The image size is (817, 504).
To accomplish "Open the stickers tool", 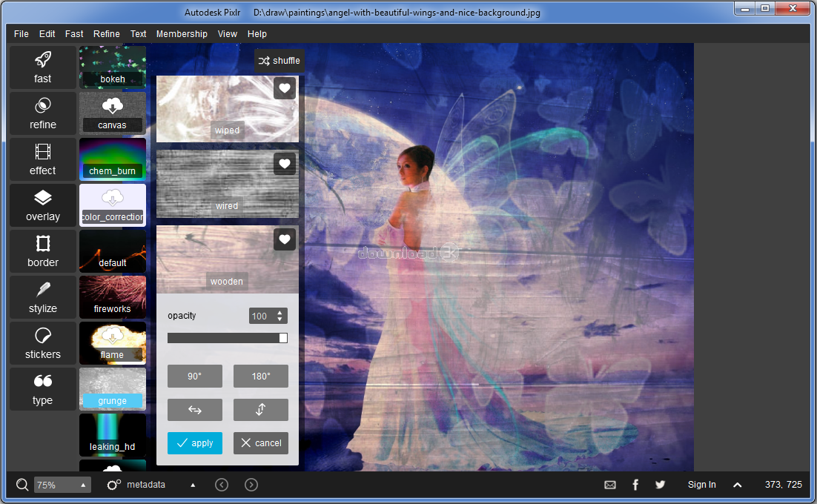I will click(43, 343).
